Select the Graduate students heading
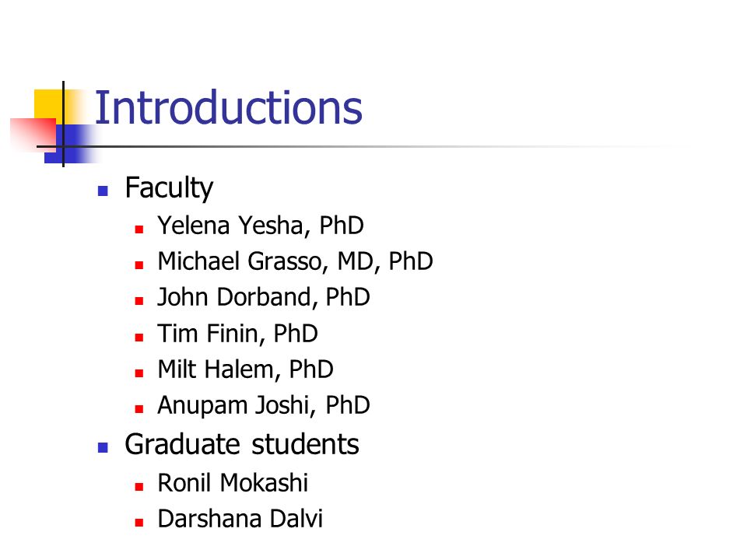 (x=242, y=444)
